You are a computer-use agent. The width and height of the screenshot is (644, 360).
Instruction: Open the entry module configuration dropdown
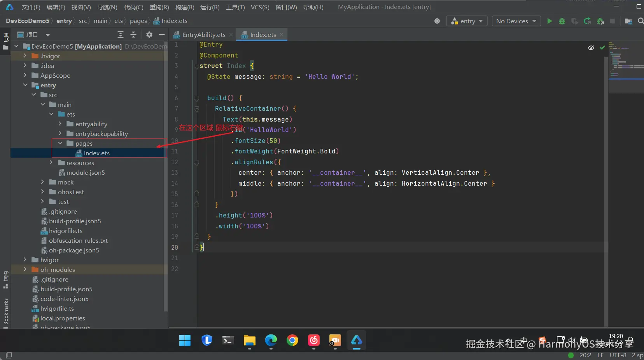click(467, 21)
